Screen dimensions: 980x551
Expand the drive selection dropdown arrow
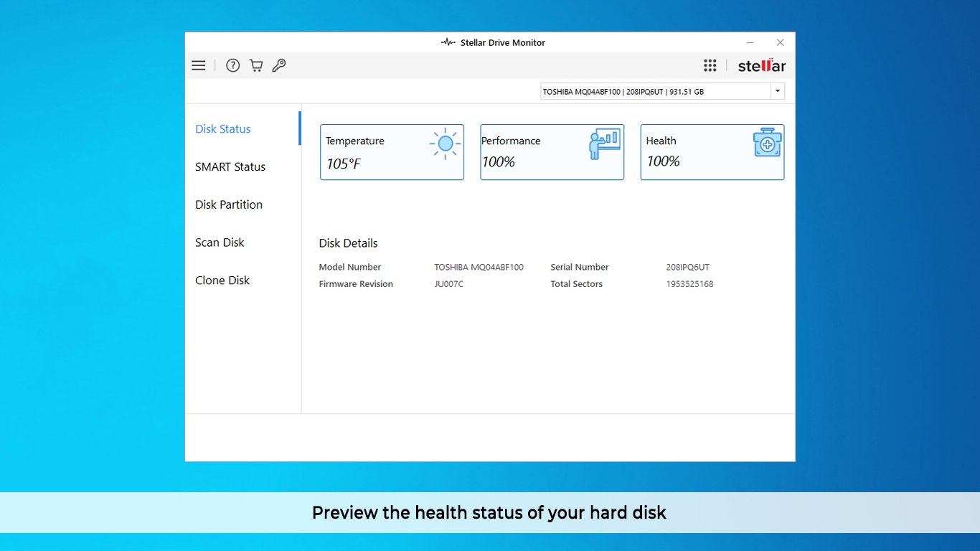point(777,91)
